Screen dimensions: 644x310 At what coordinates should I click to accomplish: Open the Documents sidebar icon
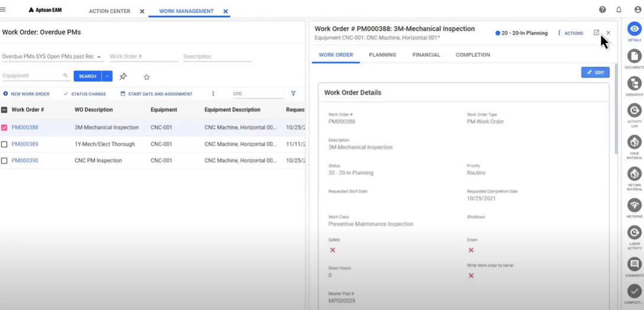pyautogui.click(x=635, y=56)
